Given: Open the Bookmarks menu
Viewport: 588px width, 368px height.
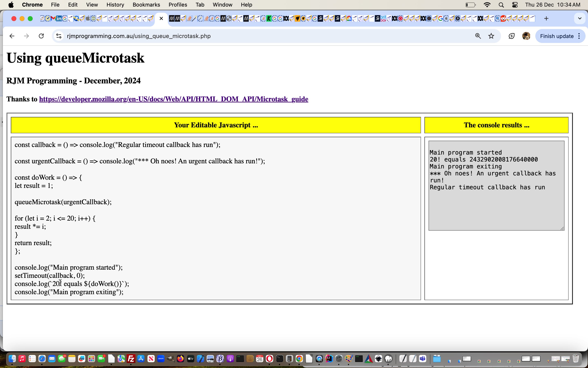Looking at the screenshot, I should pos(146,5).
